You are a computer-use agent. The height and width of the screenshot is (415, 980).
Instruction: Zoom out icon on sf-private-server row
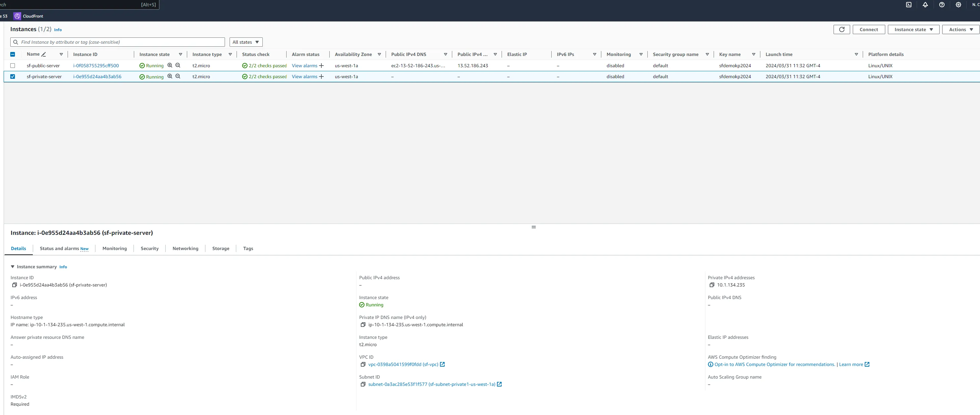coord(178,77)
